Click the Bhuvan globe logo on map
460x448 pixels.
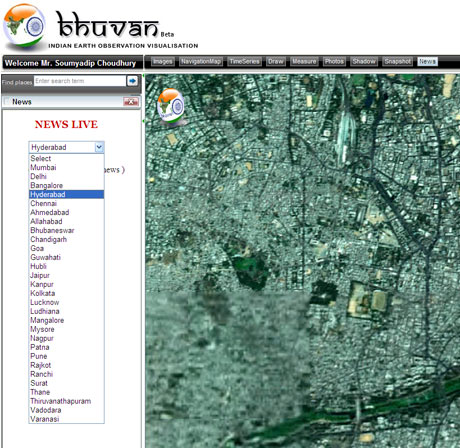170,106
